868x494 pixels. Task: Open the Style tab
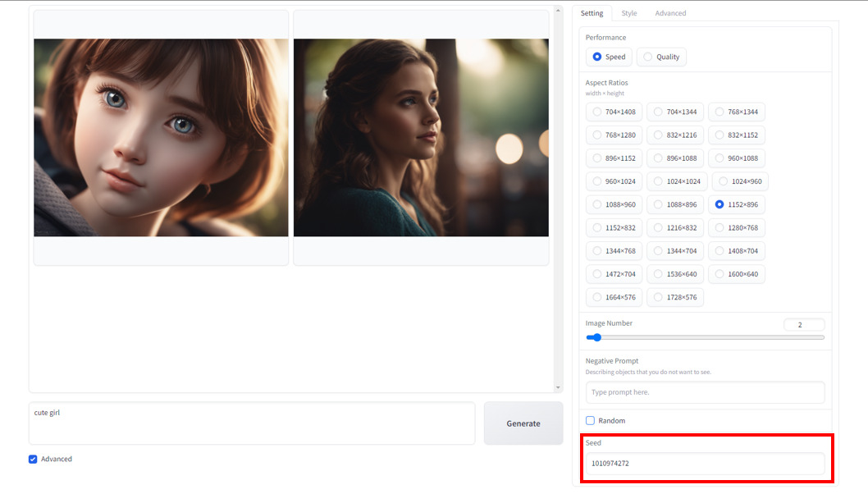[629, 13]
